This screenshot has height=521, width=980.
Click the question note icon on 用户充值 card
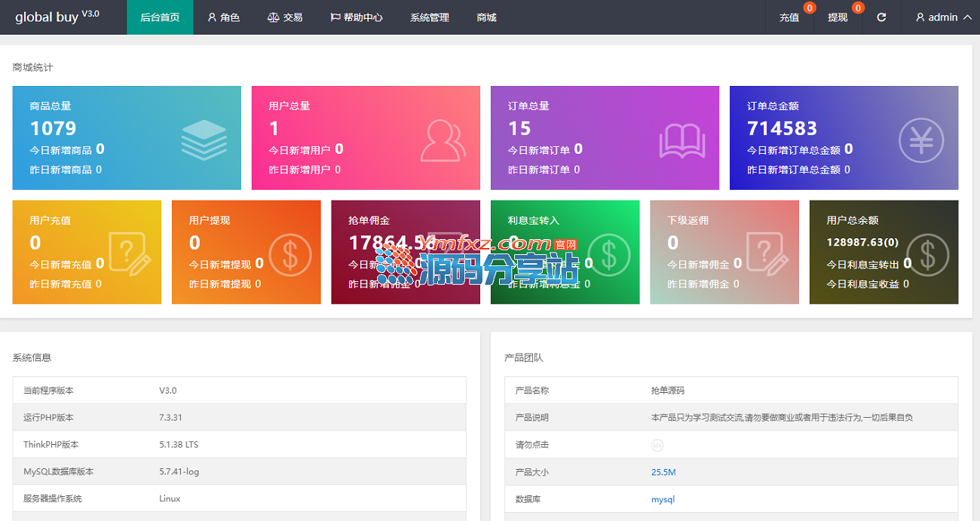(x=129, y=253)
